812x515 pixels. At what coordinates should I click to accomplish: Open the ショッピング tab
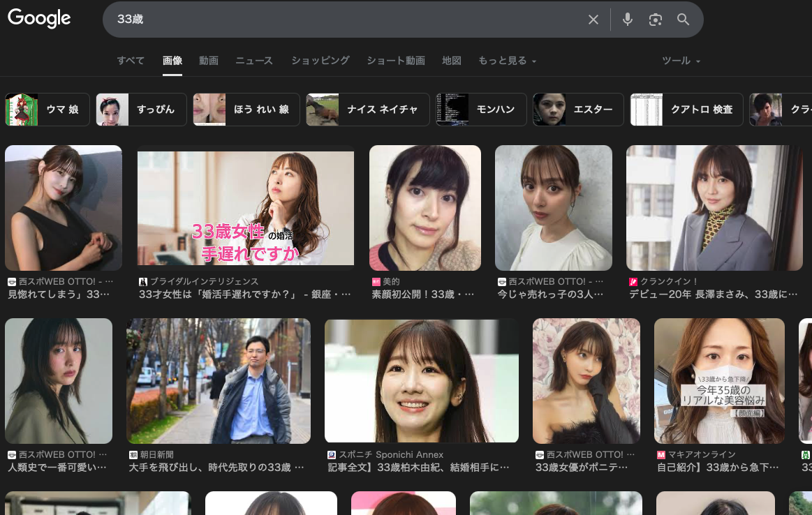[320, 61]
